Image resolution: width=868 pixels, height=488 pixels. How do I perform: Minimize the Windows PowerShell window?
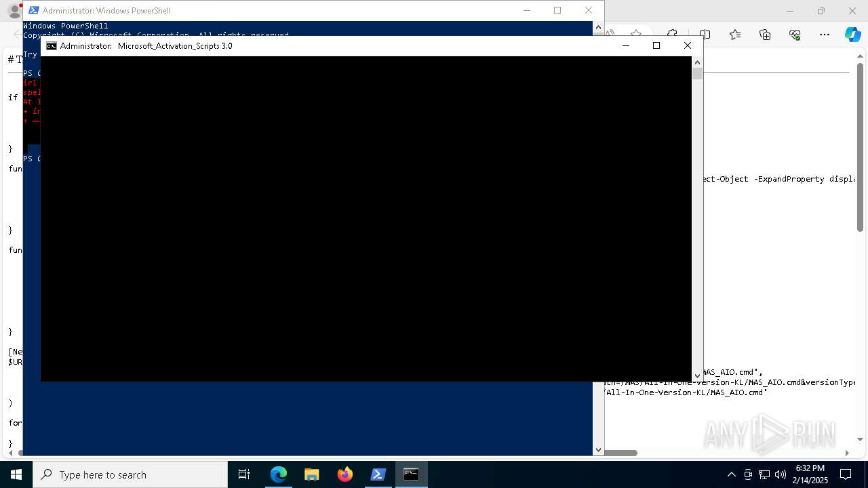coord(526,10)
